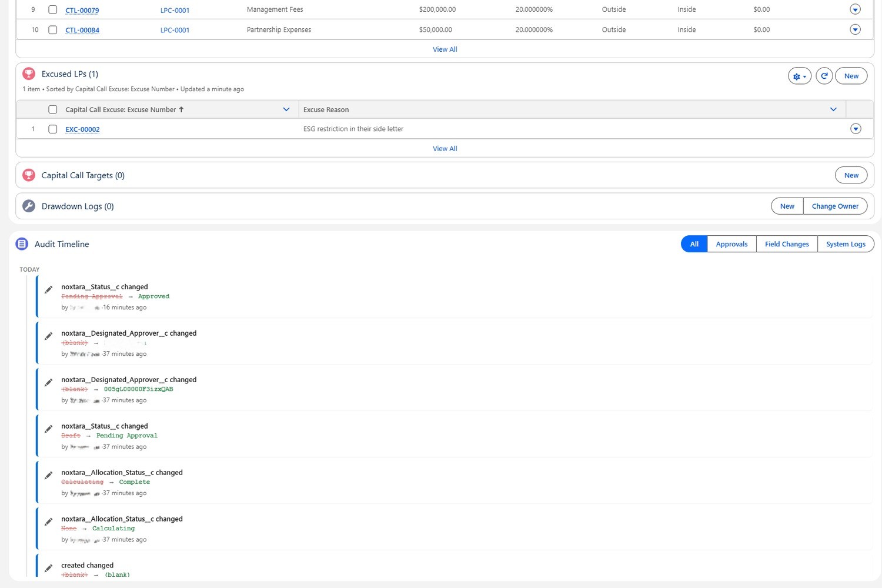Expand Excuse Number column menu chevron
This screenshot has width=882, height=588.
click(286, 109)
